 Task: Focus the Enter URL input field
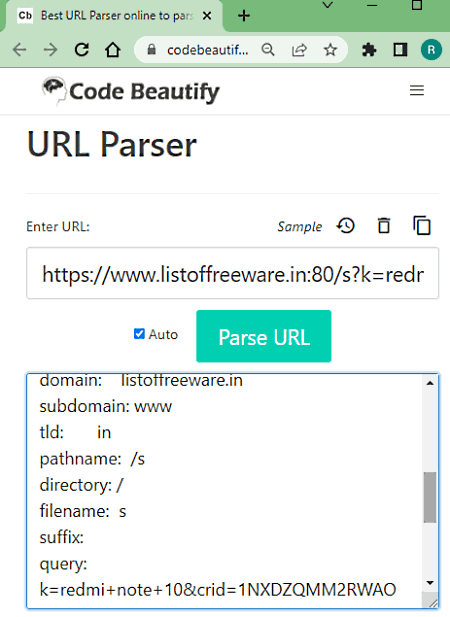(x=232, y=273)
